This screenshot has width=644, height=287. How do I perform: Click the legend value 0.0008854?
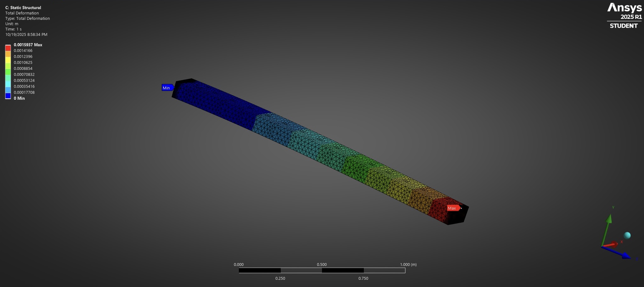23,69
